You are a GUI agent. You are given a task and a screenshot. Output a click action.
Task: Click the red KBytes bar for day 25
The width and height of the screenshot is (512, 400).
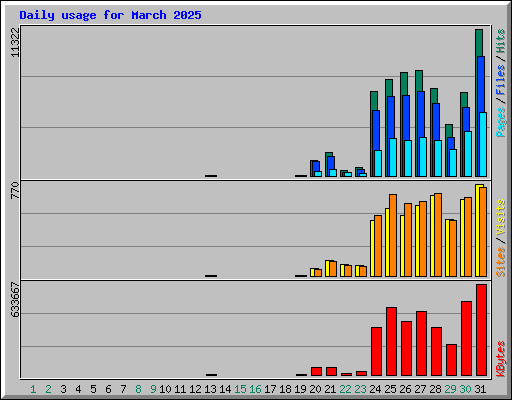click(x=391, y=342)
